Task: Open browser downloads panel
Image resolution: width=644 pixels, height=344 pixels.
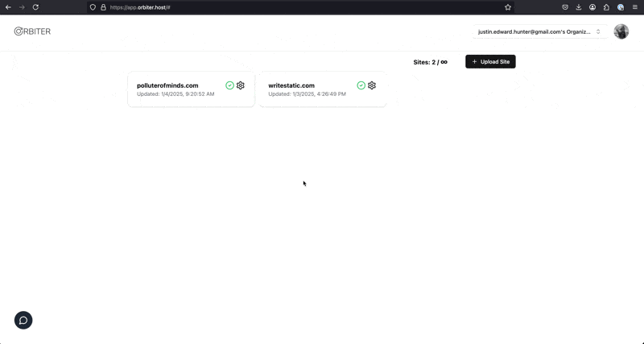Action: coord(578,7)
